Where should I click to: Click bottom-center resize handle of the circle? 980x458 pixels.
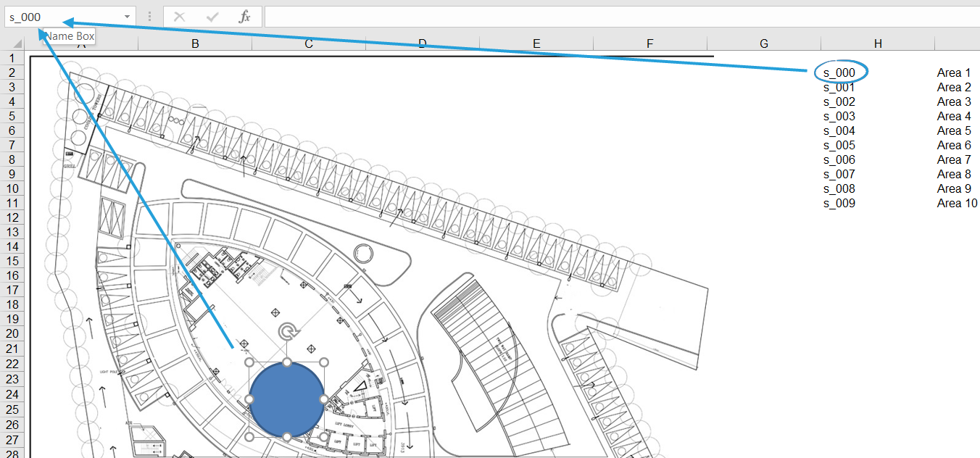point(287,437)
